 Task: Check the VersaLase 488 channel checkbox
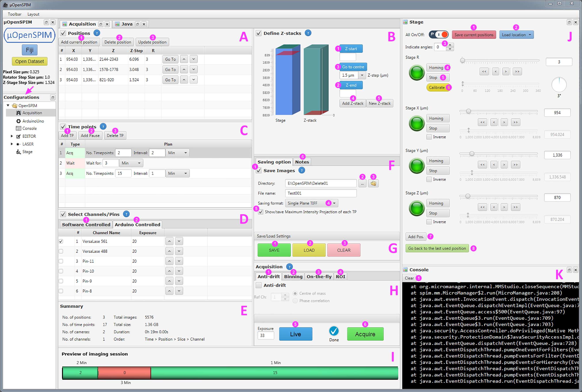click(x=61, y=251)
